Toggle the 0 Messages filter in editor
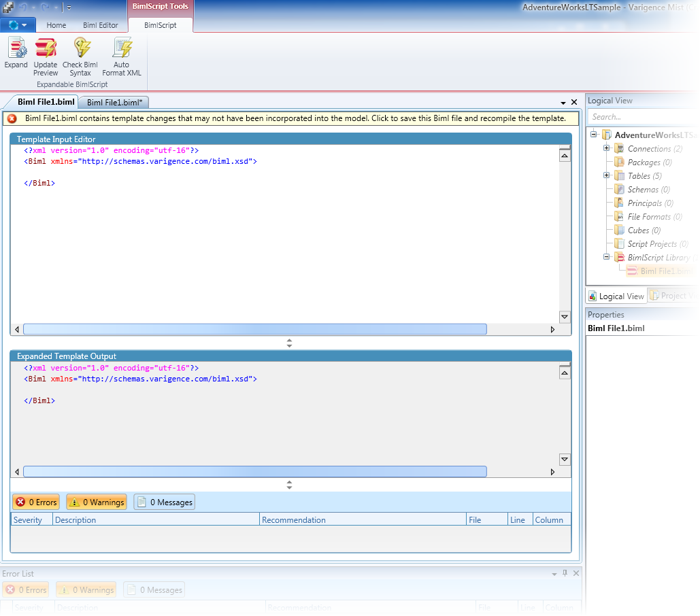Screen dimensions: 700x616 click(165, 502)
